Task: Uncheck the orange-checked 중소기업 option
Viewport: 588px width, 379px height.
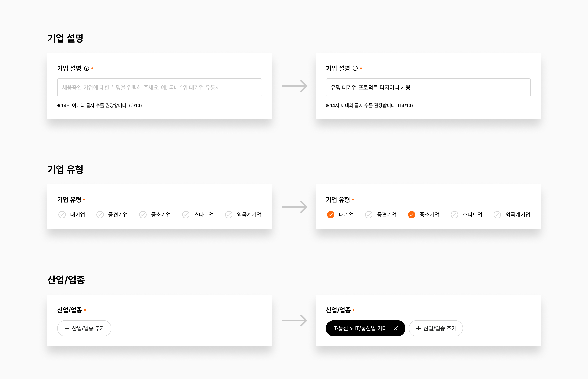Action: [412, 215]
